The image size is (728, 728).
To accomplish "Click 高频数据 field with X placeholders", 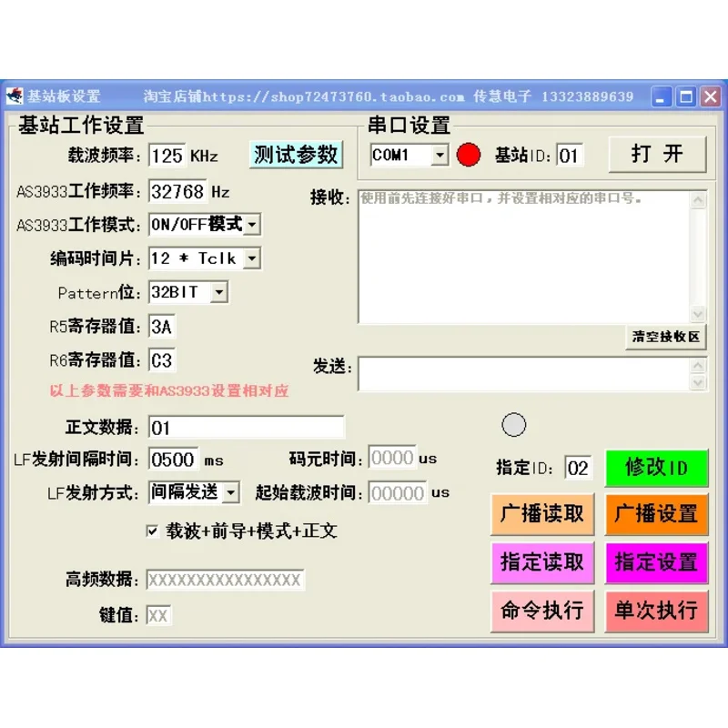I will [225, 580].
